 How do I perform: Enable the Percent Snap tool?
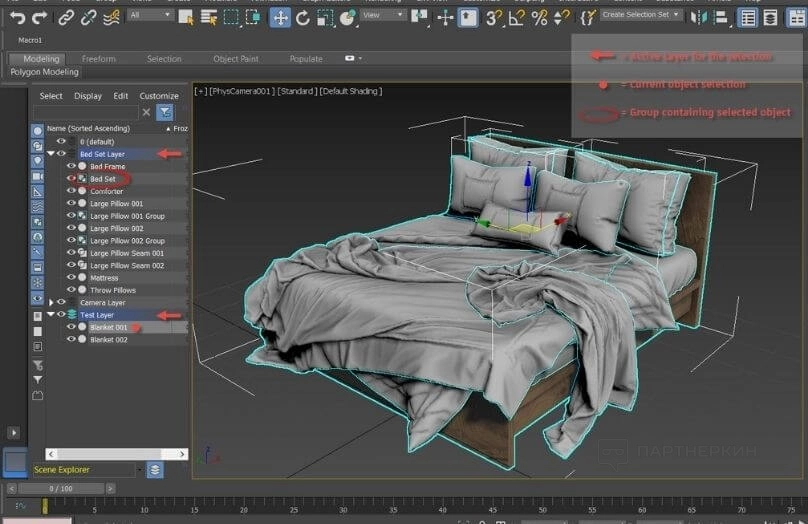pos(539,17)
